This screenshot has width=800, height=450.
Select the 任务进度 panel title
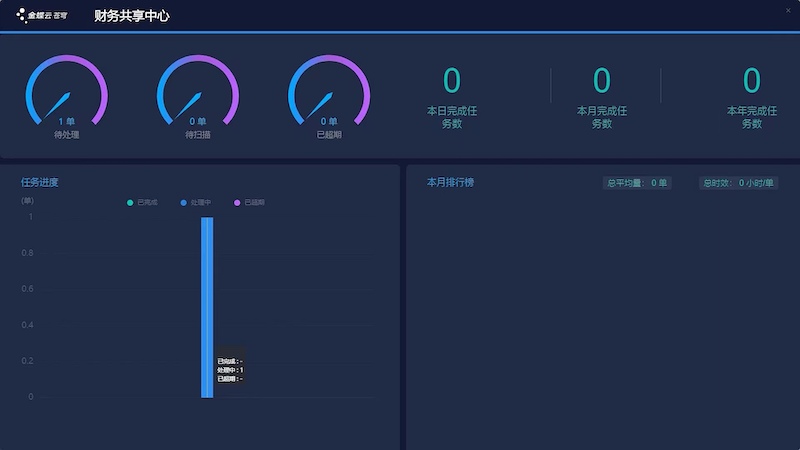click(40, 182)
